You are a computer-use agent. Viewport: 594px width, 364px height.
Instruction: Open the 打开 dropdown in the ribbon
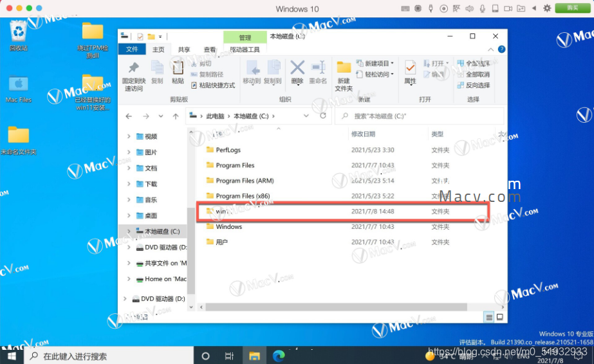(436, 63)
